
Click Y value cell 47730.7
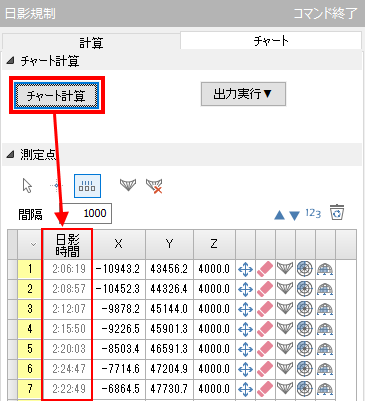[169, 389]
